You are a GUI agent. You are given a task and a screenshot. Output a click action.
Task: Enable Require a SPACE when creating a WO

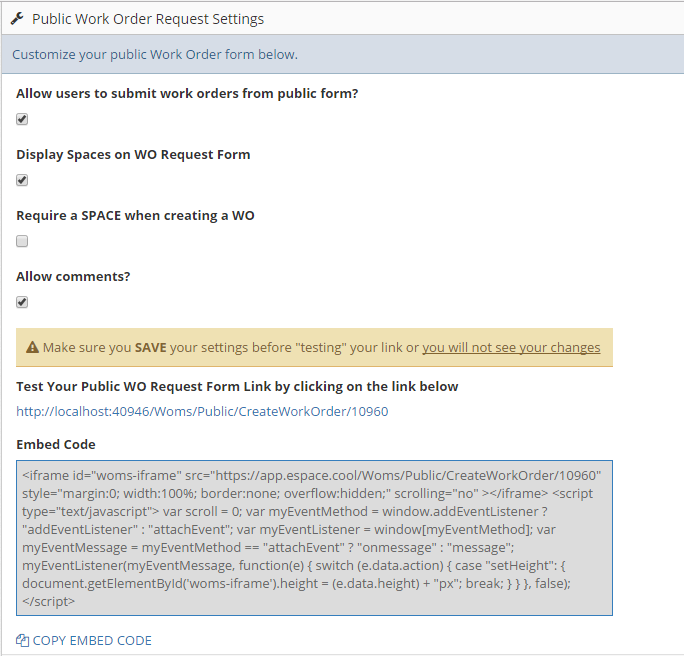(x=22, y=241)
